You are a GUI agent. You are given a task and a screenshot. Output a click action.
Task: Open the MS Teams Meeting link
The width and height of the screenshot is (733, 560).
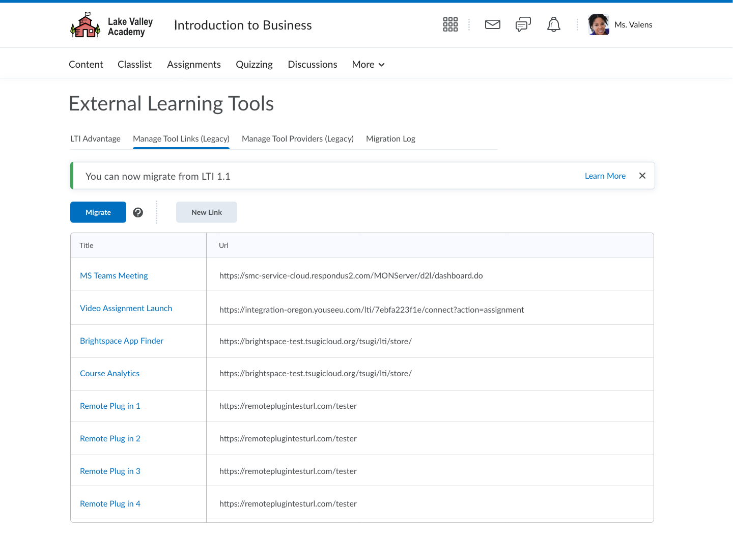[114, 275]
